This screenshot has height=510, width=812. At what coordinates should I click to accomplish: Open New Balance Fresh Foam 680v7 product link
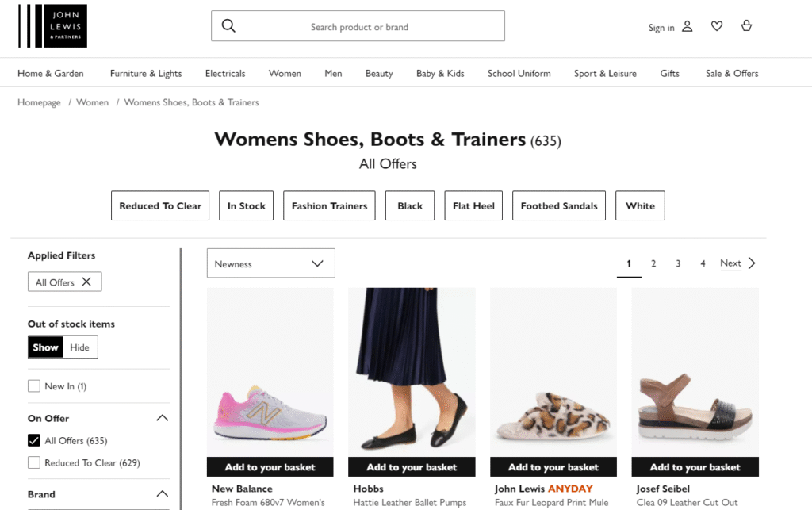point(268,502)
